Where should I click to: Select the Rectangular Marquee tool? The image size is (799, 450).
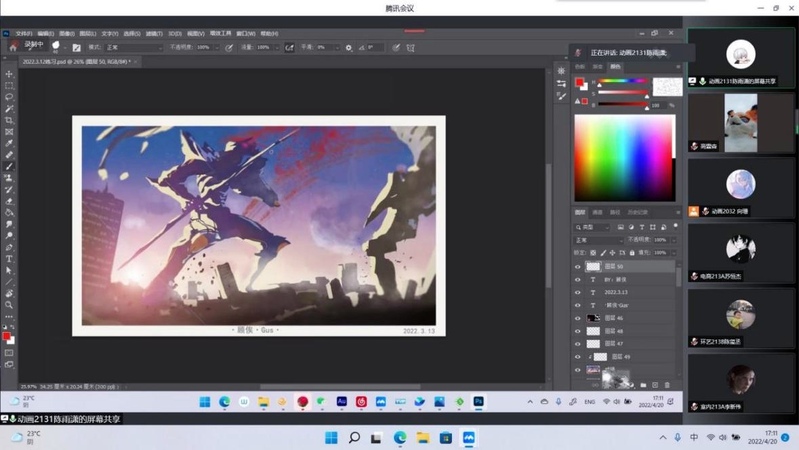click(9, 86)
